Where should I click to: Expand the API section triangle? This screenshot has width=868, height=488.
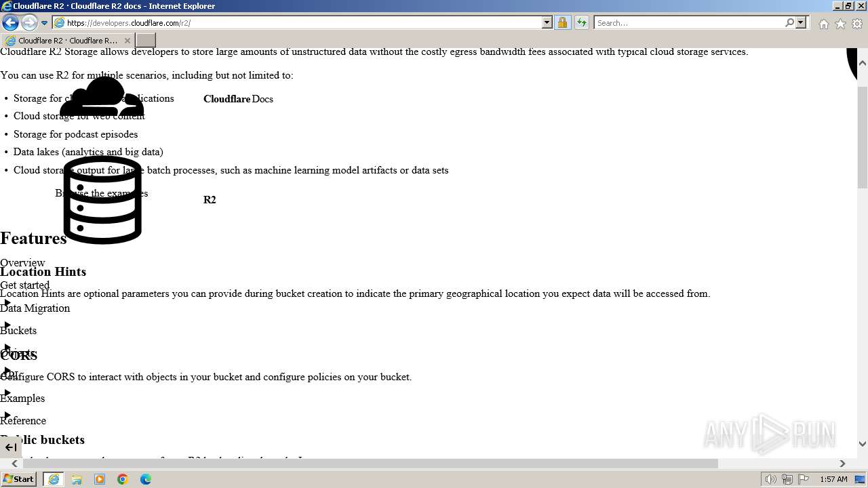7,370
